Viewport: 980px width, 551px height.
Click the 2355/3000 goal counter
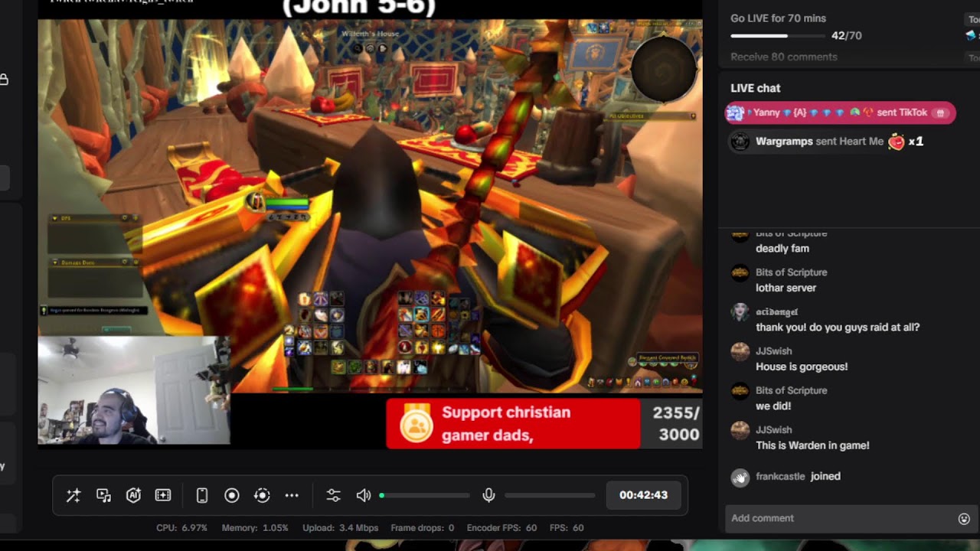point(676,424)
